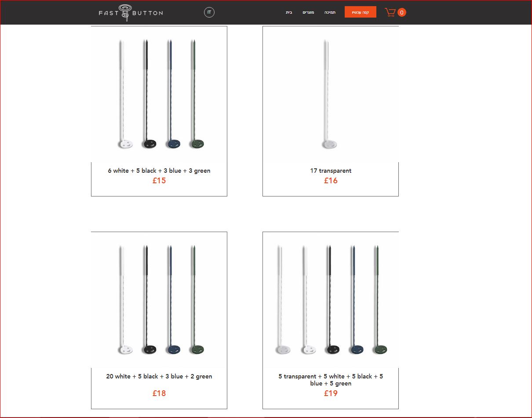Viewport: 532px width, 418px height.
Task: Open the תמיכה support menu item
Action: coord(330,12)
